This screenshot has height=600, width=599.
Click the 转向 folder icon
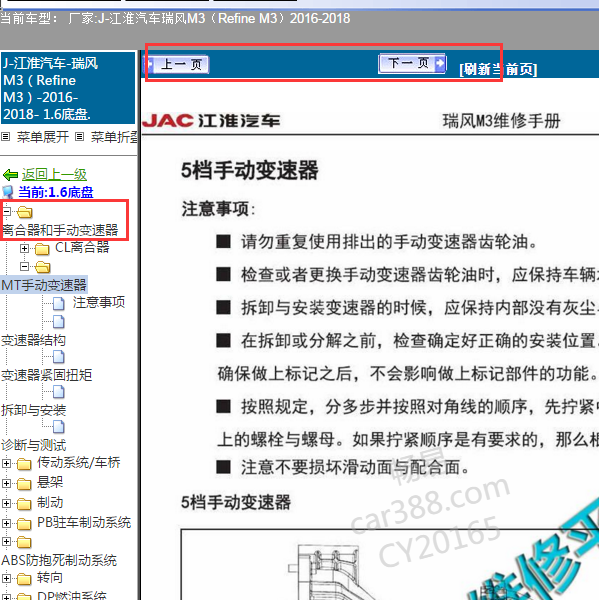pyautogui.click(x=24, y=579)
